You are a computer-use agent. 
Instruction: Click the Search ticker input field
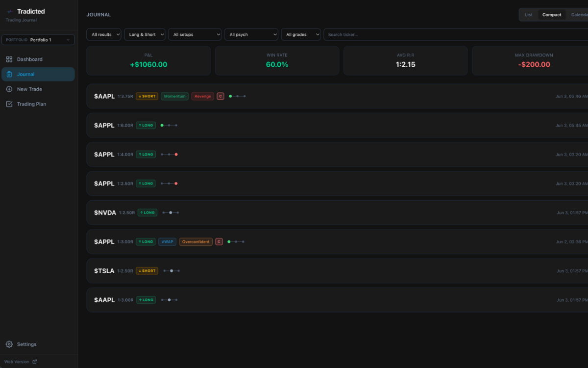coord(456,34)
